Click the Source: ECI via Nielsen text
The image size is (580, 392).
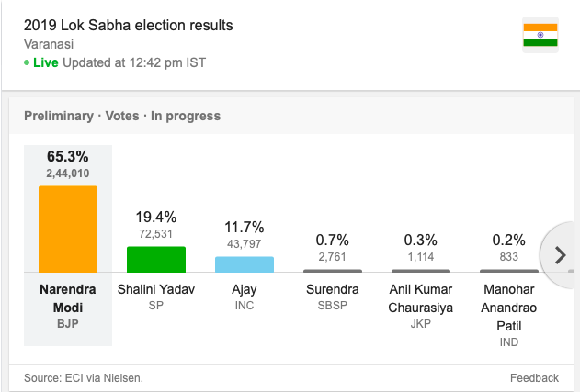coord(84,378)
